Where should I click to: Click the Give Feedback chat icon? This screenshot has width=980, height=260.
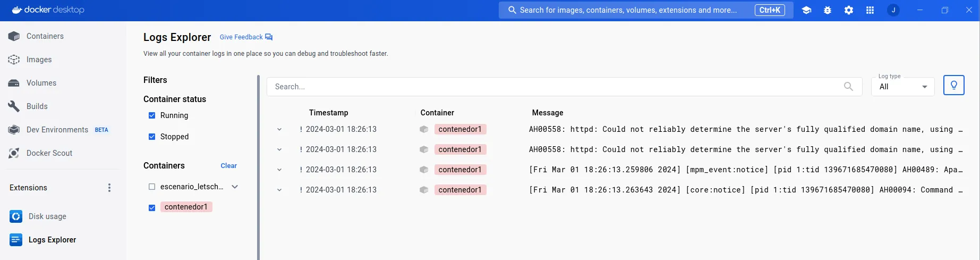pos(269,37)
